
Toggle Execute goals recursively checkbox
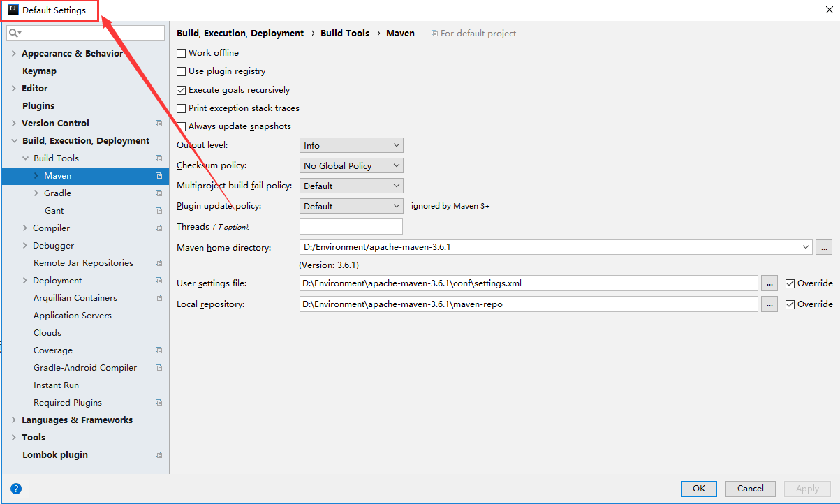coord(182,90)
